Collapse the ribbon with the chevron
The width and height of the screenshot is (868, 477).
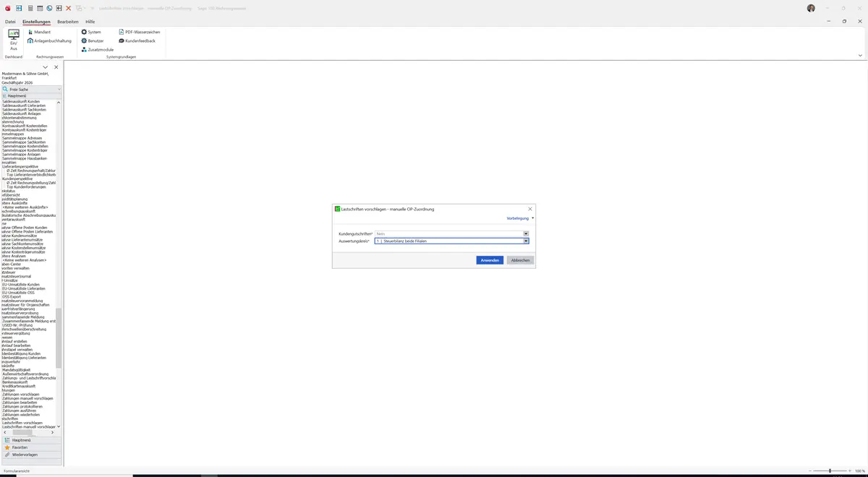860,55
